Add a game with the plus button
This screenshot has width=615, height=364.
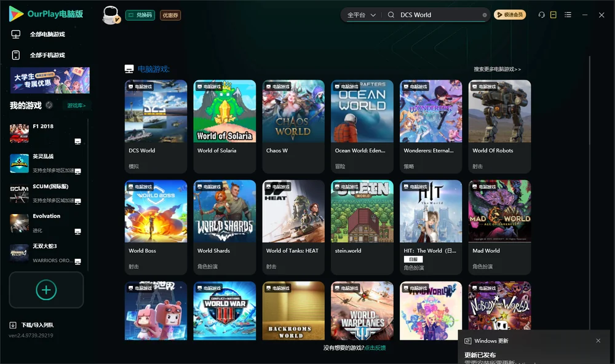tap(46, 290)
